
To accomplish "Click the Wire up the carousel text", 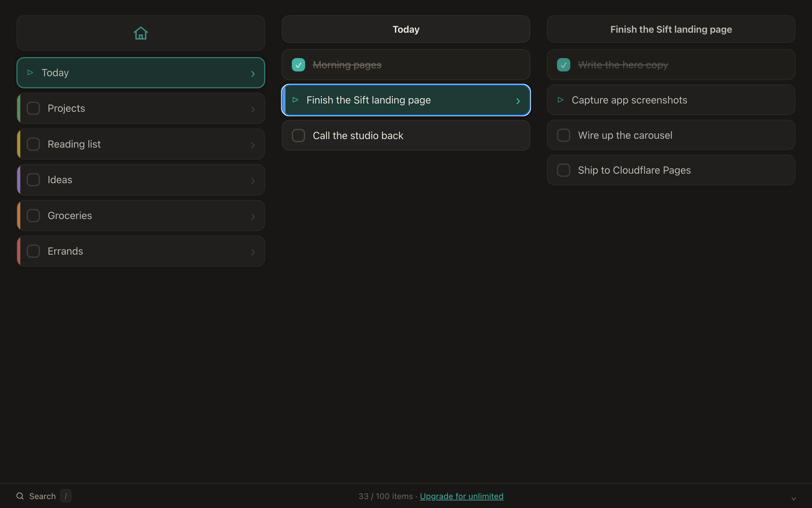I will 625,135.
